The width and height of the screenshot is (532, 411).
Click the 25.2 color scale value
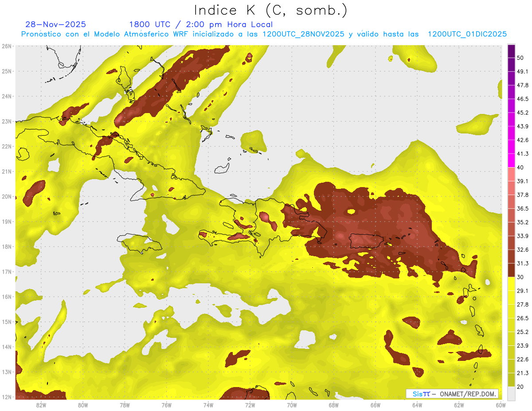point(523,332)
